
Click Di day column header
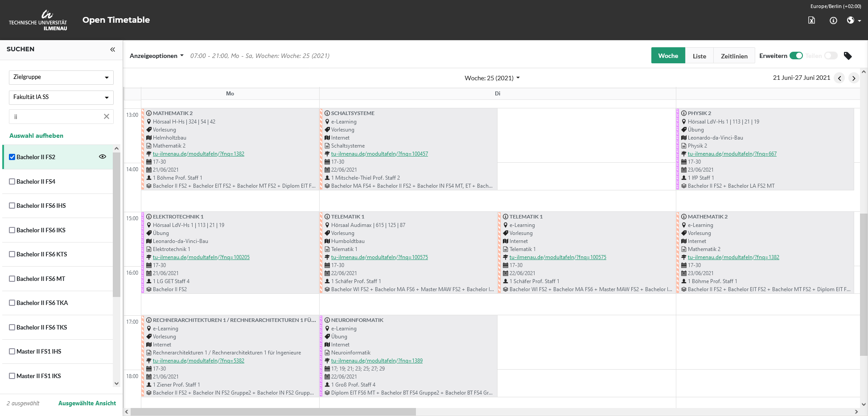point(498,94)
